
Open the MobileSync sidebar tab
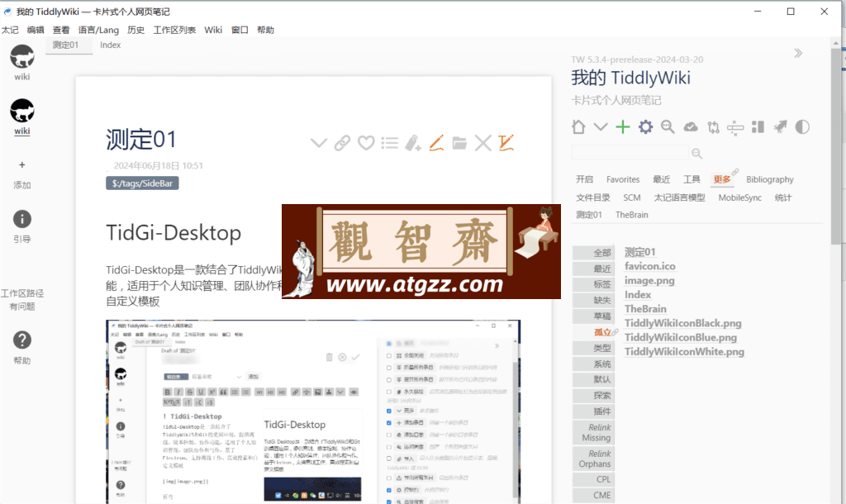[739, 197]
